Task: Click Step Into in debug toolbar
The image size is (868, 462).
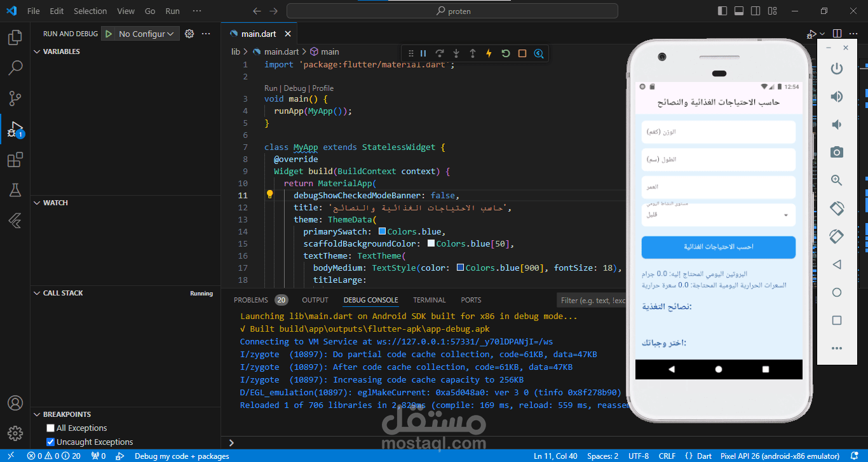Action: coord(456,53)
